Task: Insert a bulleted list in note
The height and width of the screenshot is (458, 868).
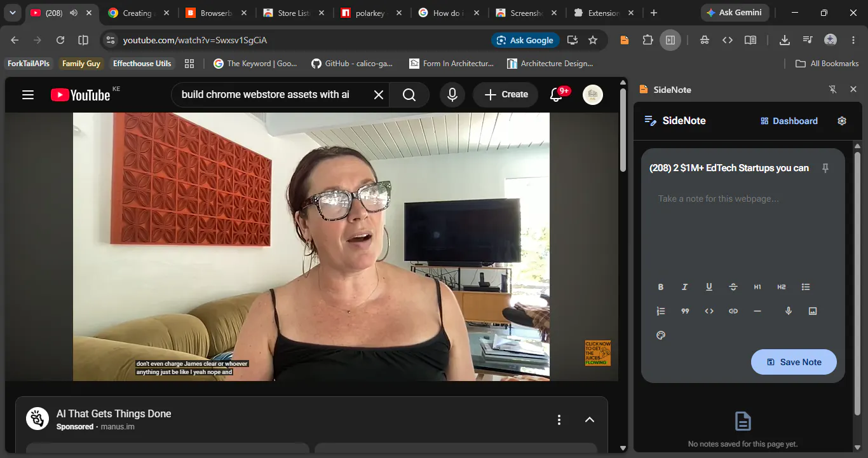Action: tap(806, 287)
